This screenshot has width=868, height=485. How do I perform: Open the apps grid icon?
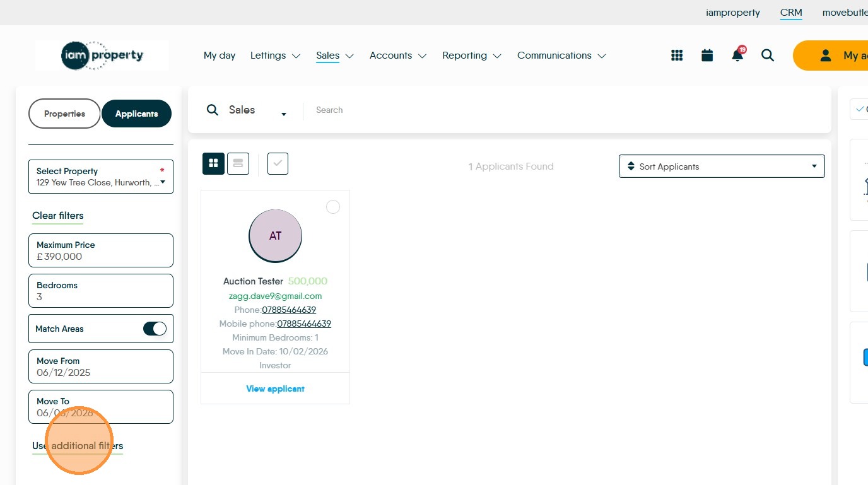click(677, 56)
